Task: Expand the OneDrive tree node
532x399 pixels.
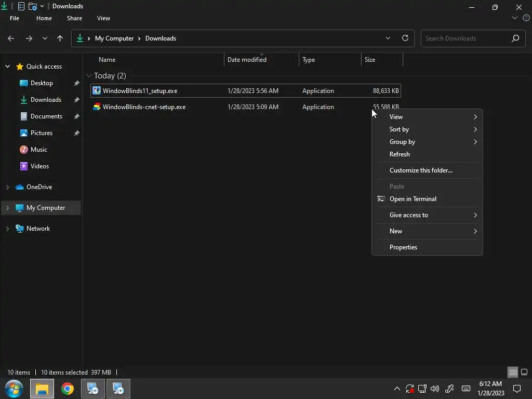Action: 7,187
